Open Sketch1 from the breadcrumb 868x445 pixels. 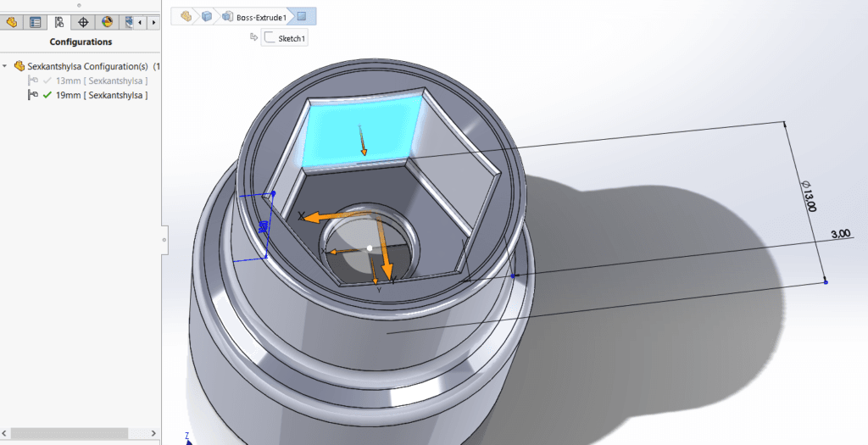pos(285,38)
